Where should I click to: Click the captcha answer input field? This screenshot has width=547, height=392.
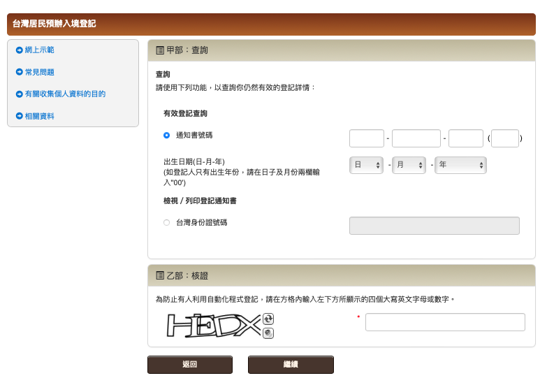click(445, 322)
